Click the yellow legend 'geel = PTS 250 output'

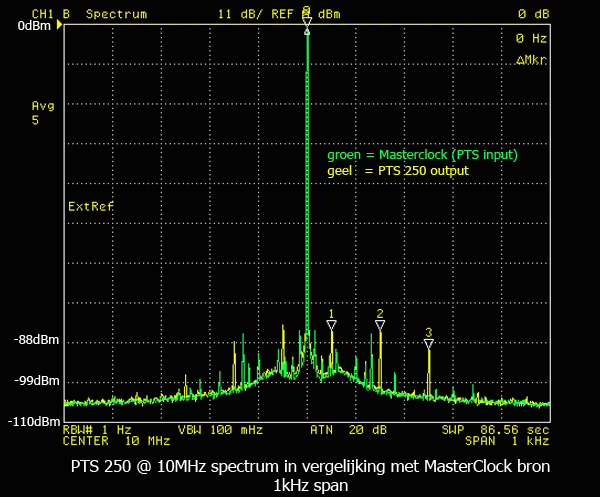coord(398,171)
